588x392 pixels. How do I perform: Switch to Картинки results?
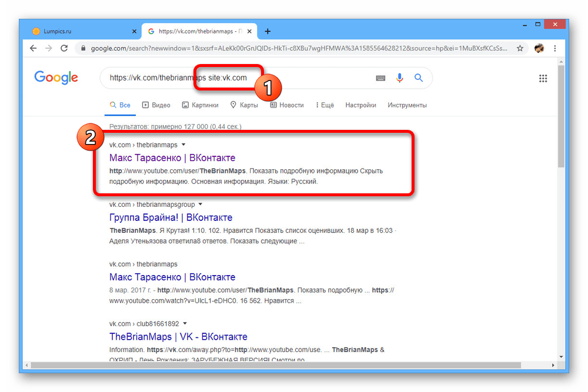pos(201,105)
